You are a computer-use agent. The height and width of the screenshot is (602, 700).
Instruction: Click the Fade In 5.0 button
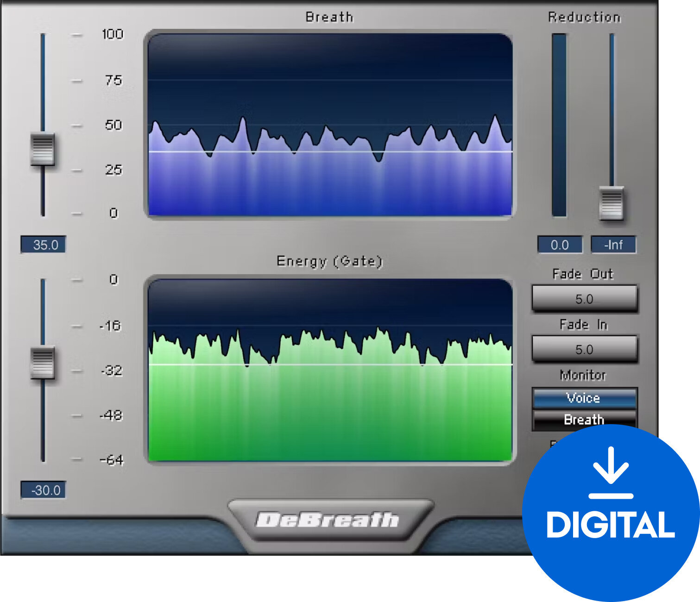pyautogui.click(x=585, y=349)
